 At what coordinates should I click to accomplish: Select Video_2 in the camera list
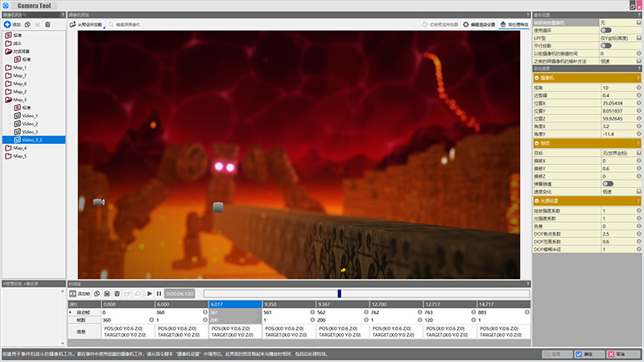click(30, 124)
